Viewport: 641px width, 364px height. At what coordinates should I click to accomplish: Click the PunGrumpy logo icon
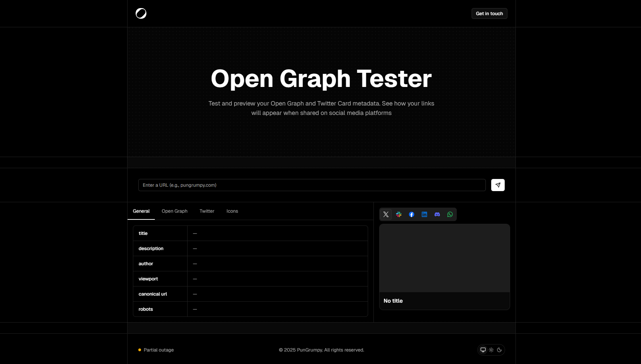pos(141,13)
